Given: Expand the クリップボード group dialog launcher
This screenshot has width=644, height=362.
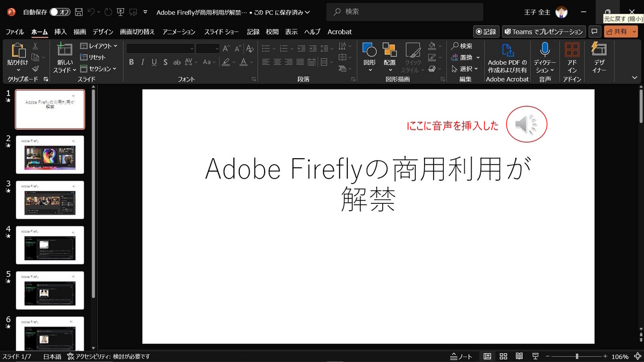Looking at the screenshot, I should pyautogui.click(x=46, y=79).
